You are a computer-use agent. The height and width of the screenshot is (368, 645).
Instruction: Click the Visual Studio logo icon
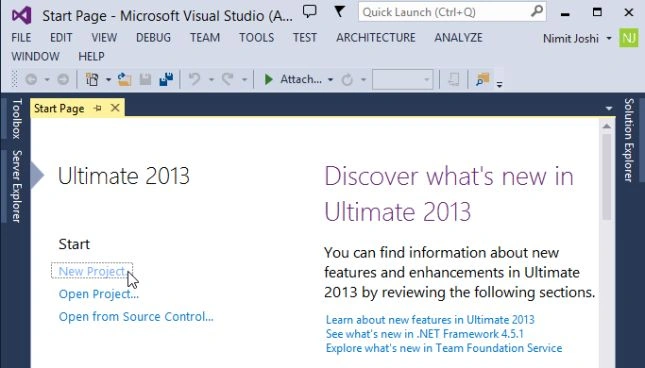[x=22, y=16]
